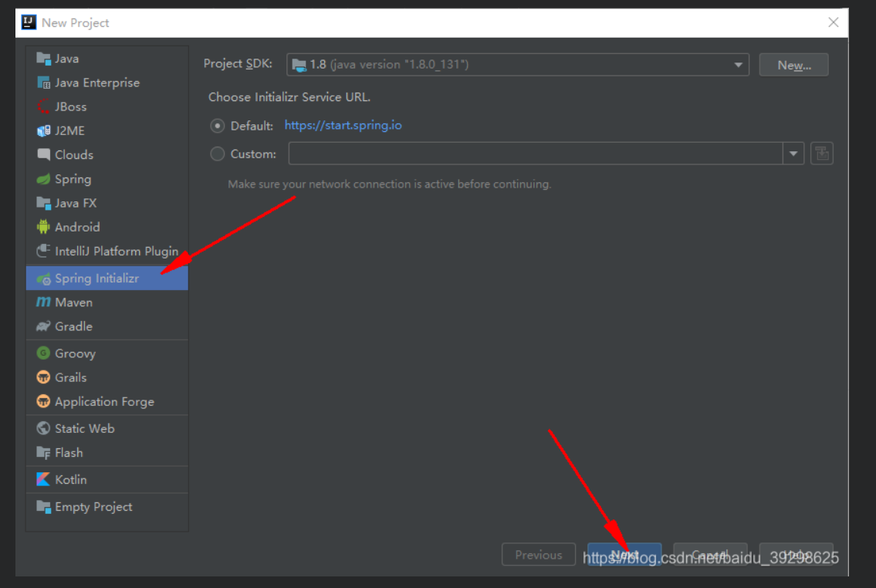
Task: Select Java in project type list
Action: pos(107,58)
